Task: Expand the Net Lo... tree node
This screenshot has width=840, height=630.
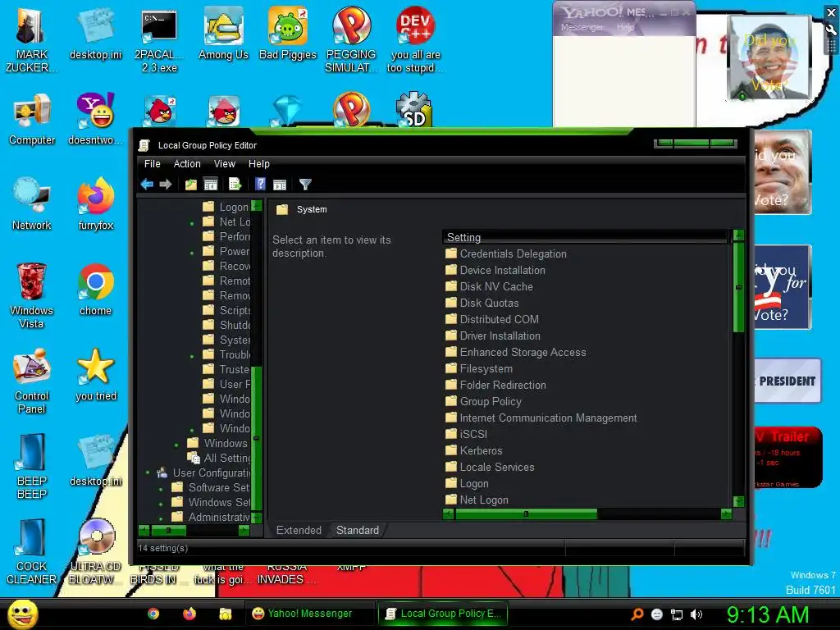Action: (192, 223)
